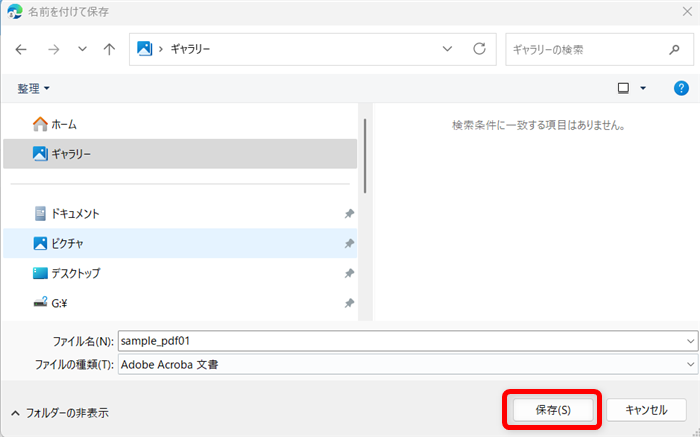Open the view options dropdown arrow
Image resolution: width=700 pixels, height=437 pixels.
[643, 89]
